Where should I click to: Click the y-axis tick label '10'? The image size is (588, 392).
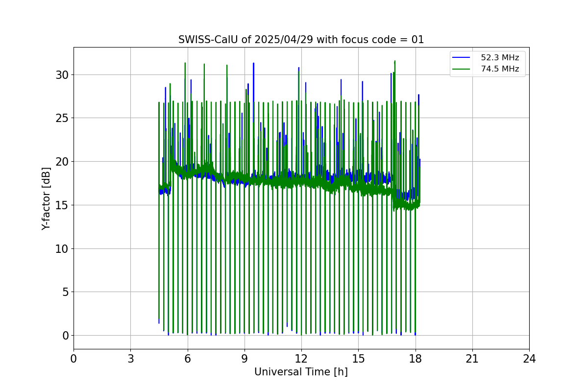click(x=62, y=248)
